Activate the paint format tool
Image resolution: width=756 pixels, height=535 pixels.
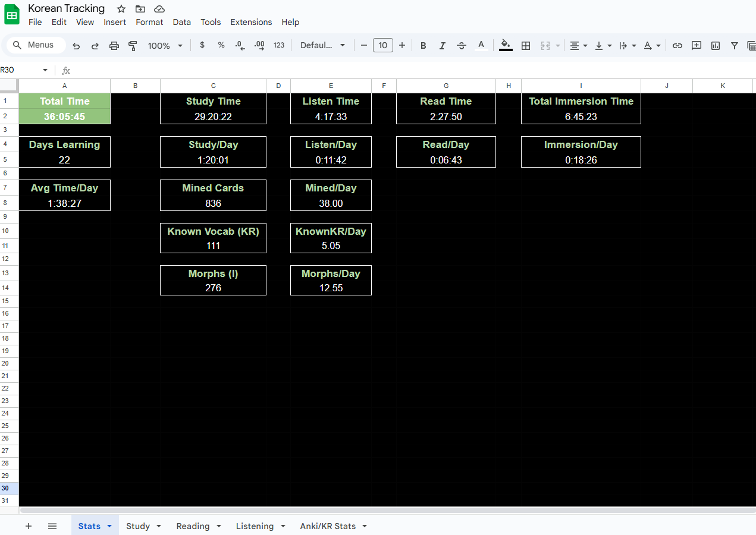tap(133, 46)
